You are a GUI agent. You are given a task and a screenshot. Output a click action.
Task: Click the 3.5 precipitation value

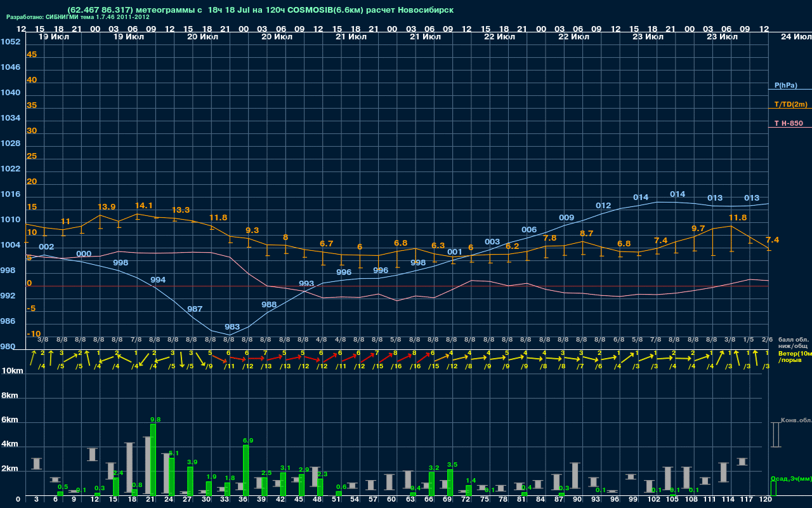tap(452, 465)
